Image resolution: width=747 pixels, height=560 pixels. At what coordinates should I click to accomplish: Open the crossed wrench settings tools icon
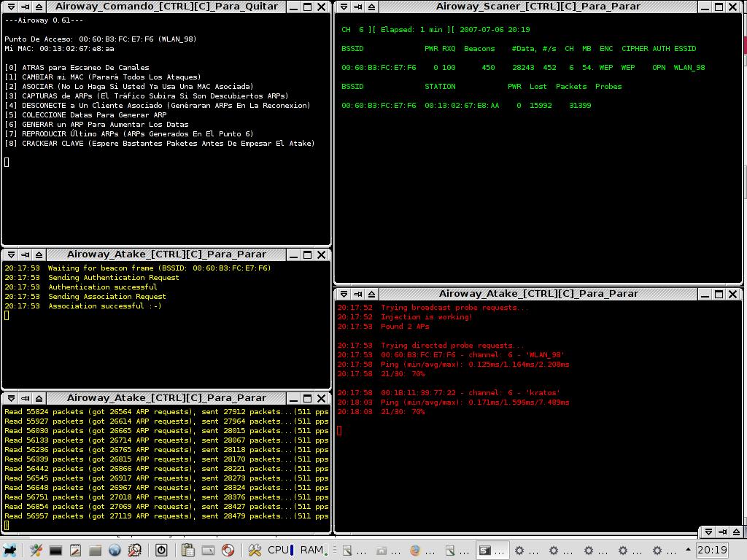(x=255, y=550)
